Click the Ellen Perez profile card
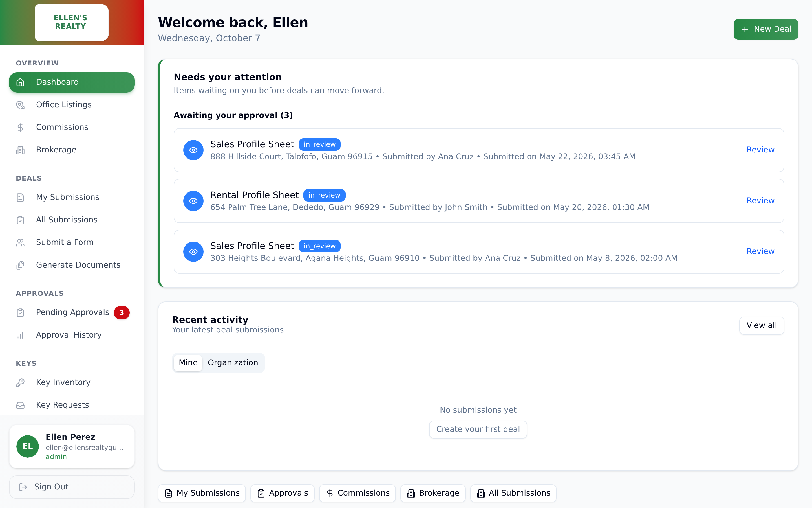812x508 pixels. 72,446
